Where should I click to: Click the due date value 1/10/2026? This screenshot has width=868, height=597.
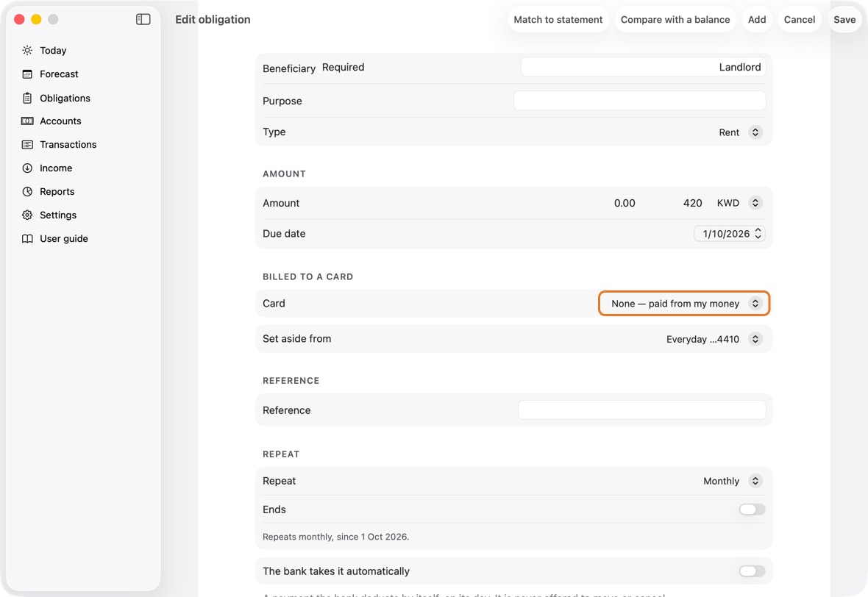(x=726, y=234)
